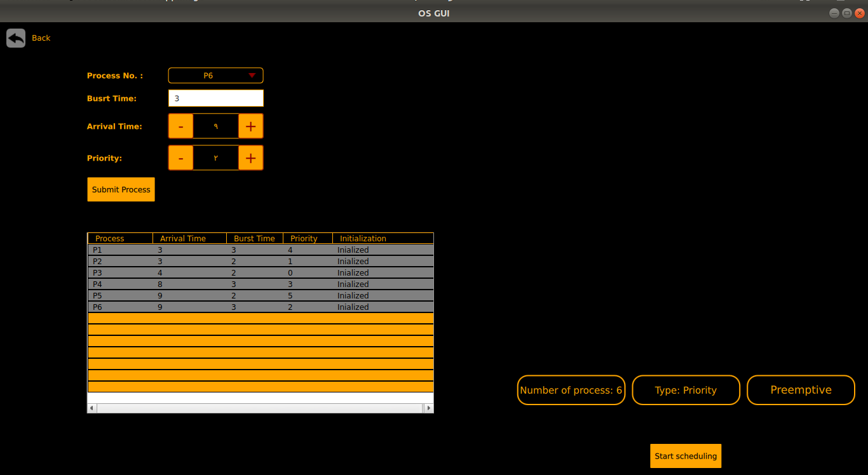Click the minus icon to decrease Priority
Screen dimensions: 868x475
click(180, 157)
